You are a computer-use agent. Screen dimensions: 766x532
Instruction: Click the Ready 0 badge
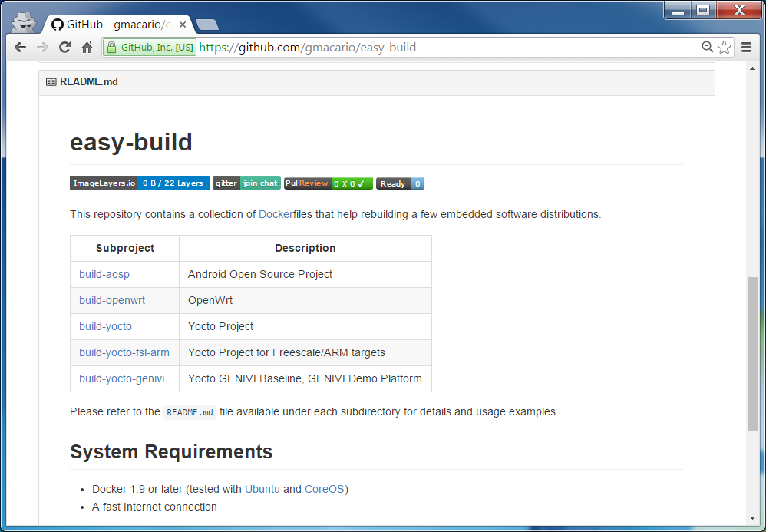coord(400,183)
